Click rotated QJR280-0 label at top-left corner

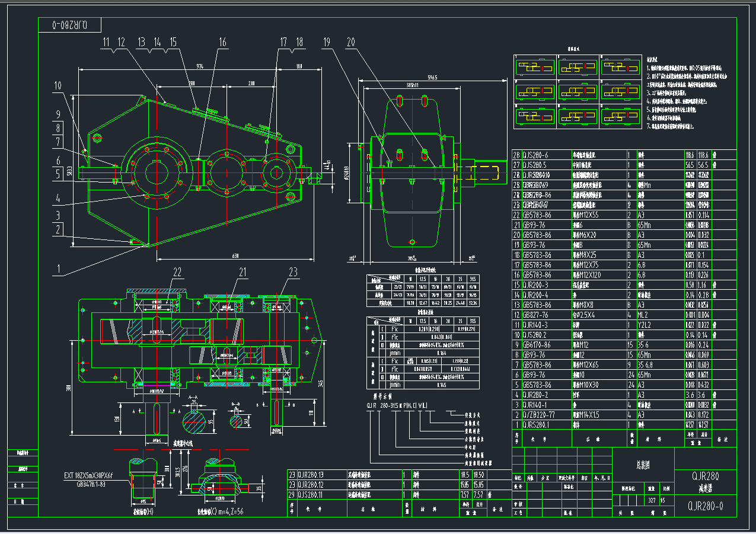click(x=69, y=25)
